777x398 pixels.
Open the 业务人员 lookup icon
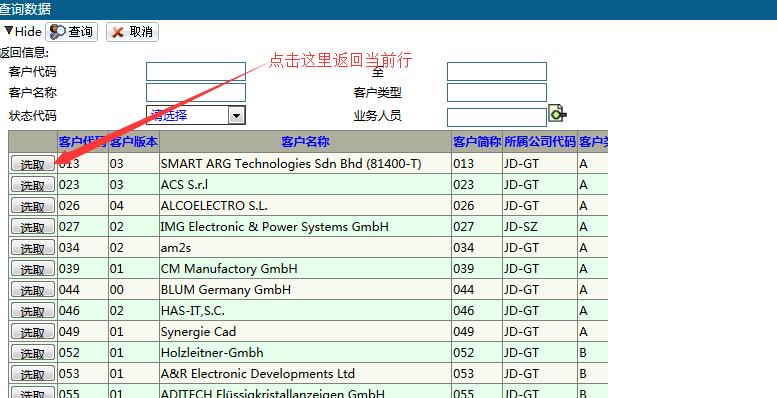557,114
